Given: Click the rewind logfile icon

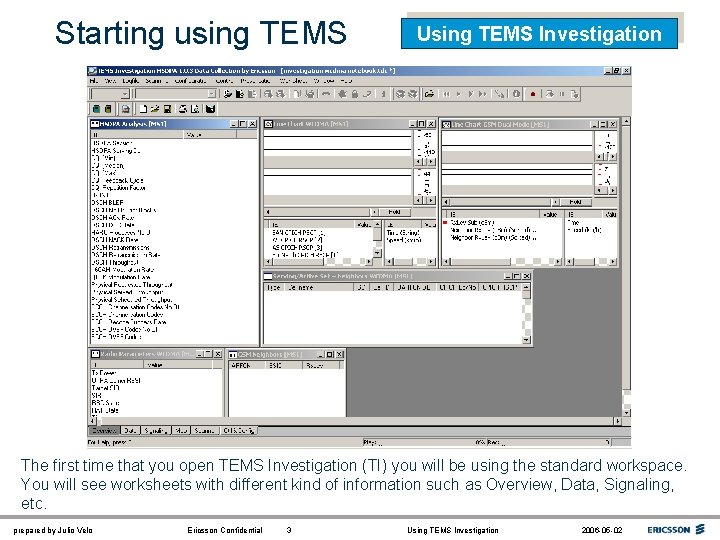Looking at the screenshot, I should click(x=446, y=94).
